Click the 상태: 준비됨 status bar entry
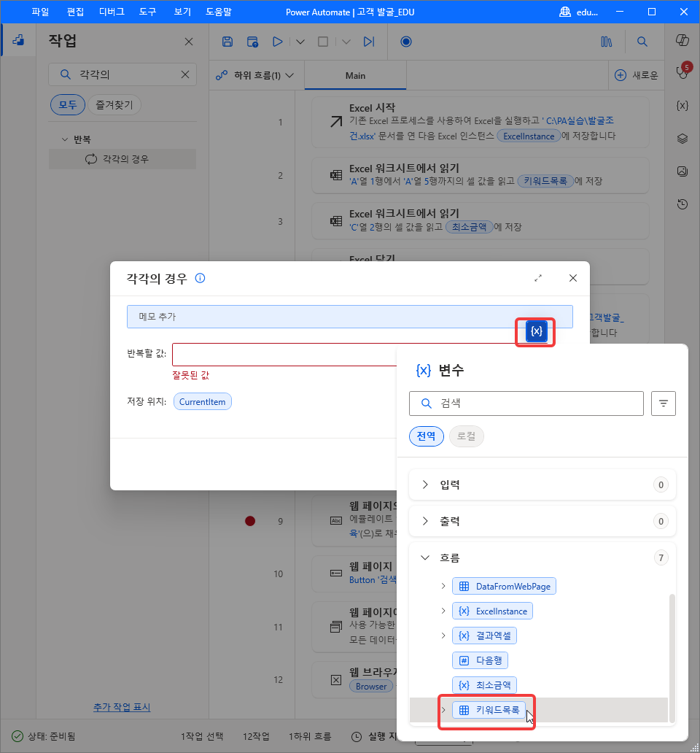This screenshot has width=700, height=753. [x=44, y=736]
